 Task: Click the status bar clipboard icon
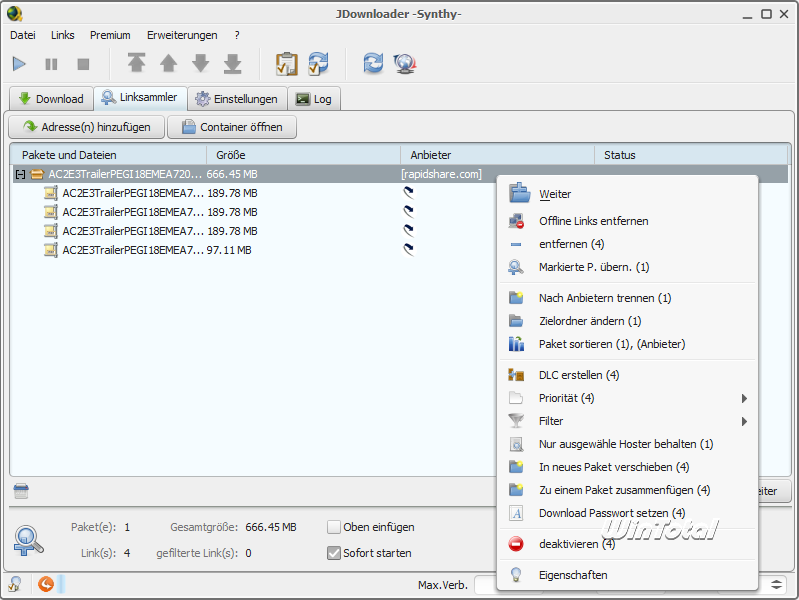point(15,584)
